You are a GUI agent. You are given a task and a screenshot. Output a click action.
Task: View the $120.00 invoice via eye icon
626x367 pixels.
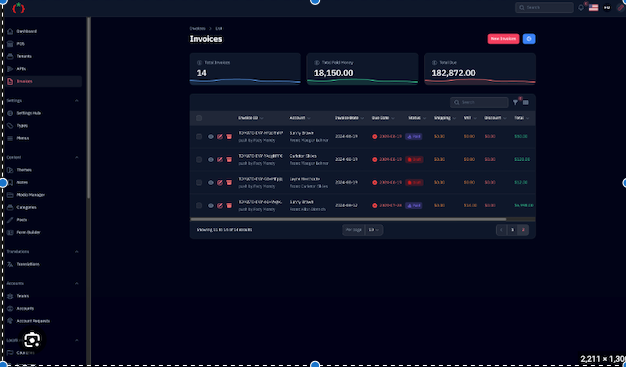(211, 159)
